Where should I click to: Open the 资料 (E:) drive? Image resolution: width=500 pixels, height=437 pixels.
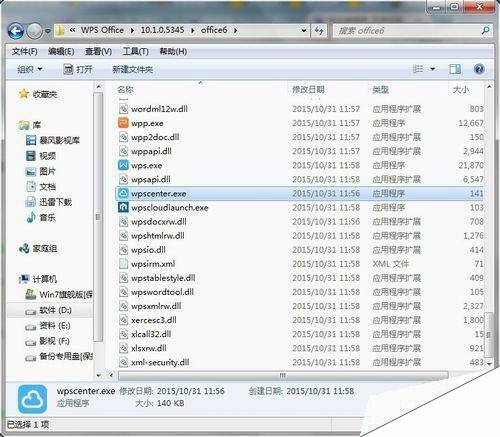click(x=55, y=326)
